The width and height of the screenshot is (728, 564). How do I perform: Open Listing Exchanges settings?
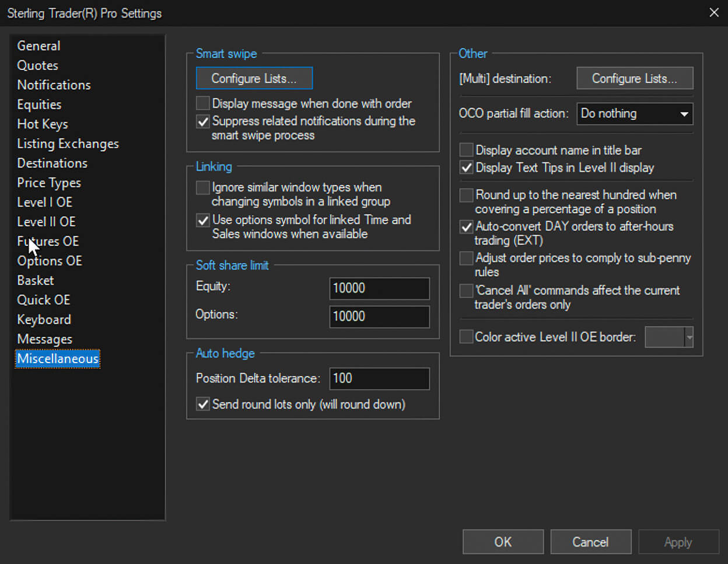click(x=68, y=144)
